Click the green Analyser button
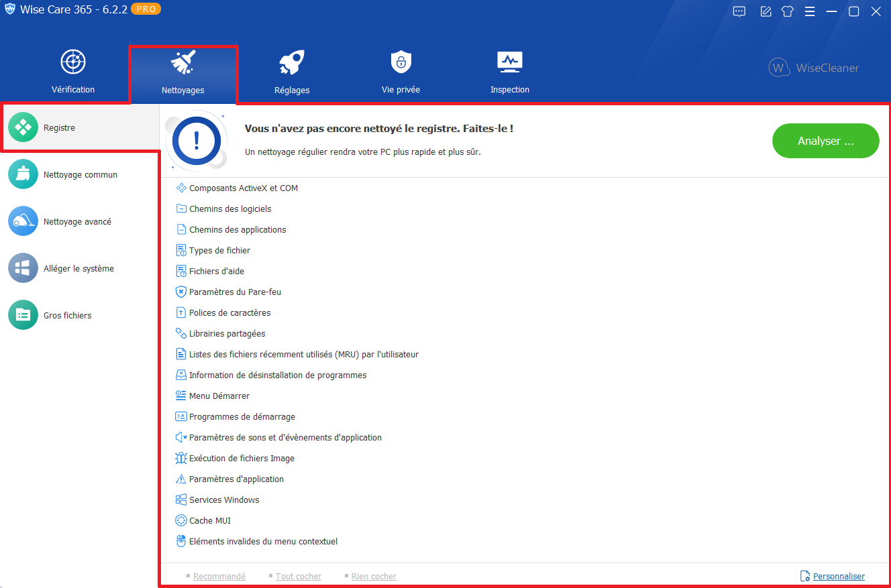Screen dimensions: 891x588 tap(826, 141)
